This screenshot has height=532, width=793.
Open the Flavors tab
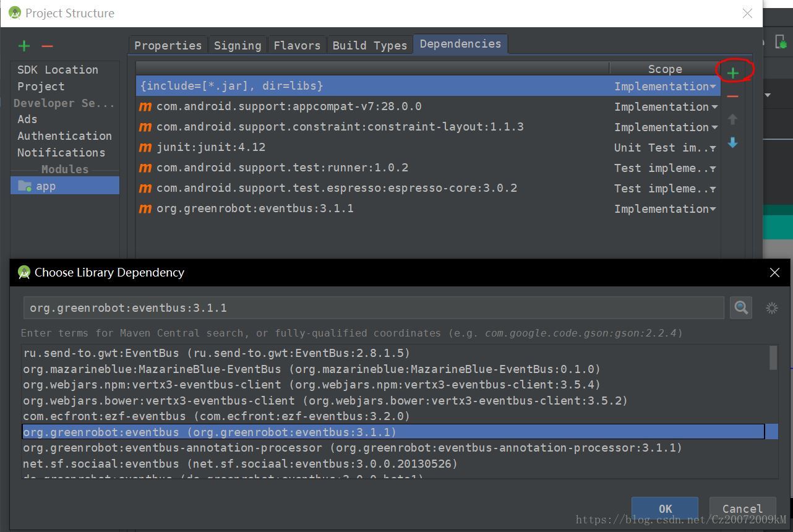click(x=297, y=45)
